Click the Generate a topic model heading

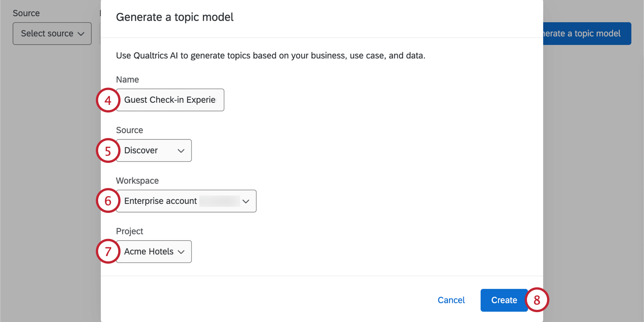click(175, 17)
